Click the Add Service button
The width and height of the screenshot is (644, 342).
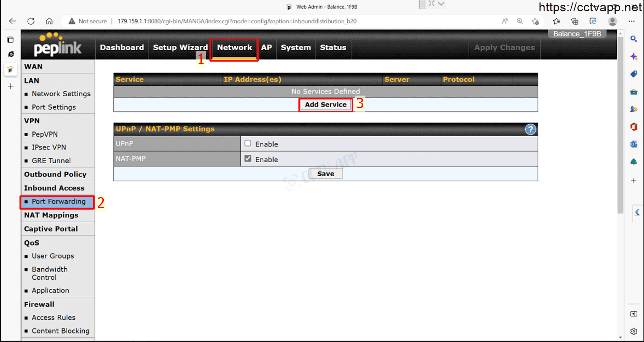(x=325, y=105)
